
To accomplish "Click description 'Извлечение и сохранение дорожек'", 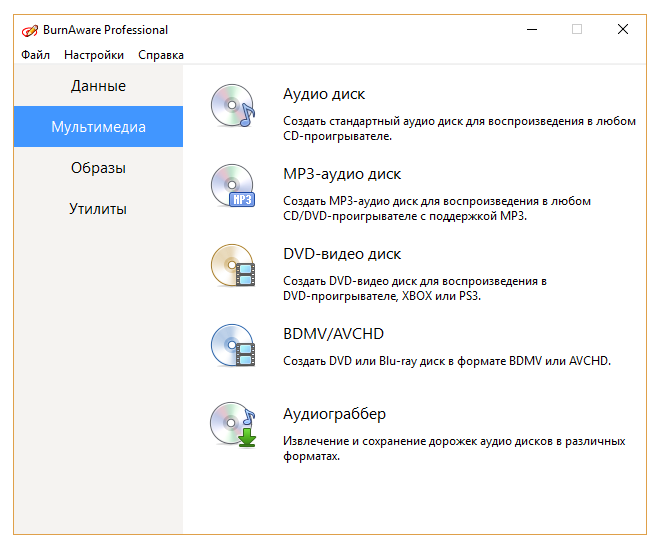I will [x=454, y=449].
